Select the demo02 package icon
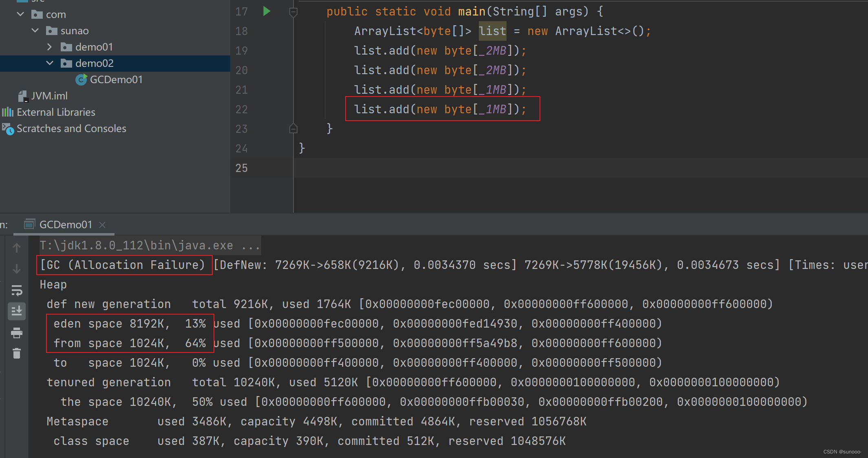The height and width of the screenshot is (458, 868). click(x=66, y=63)
